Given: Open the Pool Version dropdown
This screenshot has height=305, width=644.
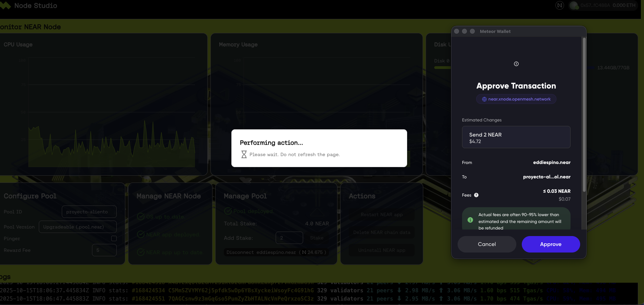Looking at the screenshot, I should point(78,227).
